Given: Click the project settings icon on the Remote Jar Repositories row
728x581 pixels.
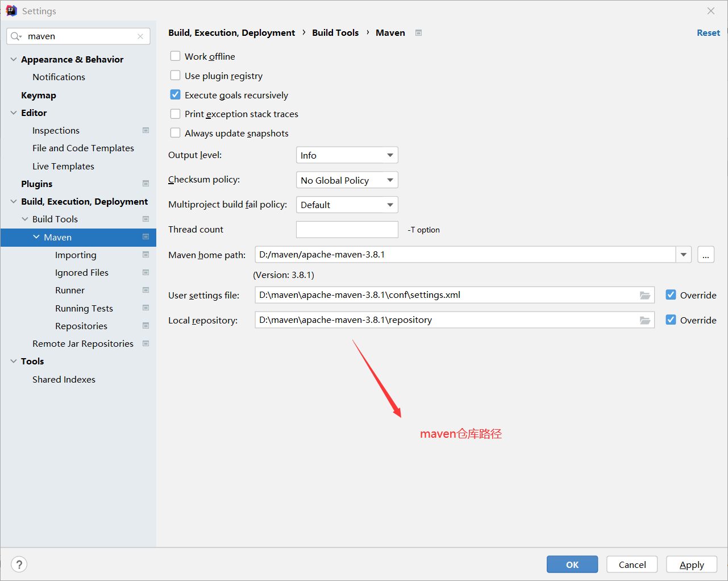Looking at the screenshot, I should click(x=145, y=343).
